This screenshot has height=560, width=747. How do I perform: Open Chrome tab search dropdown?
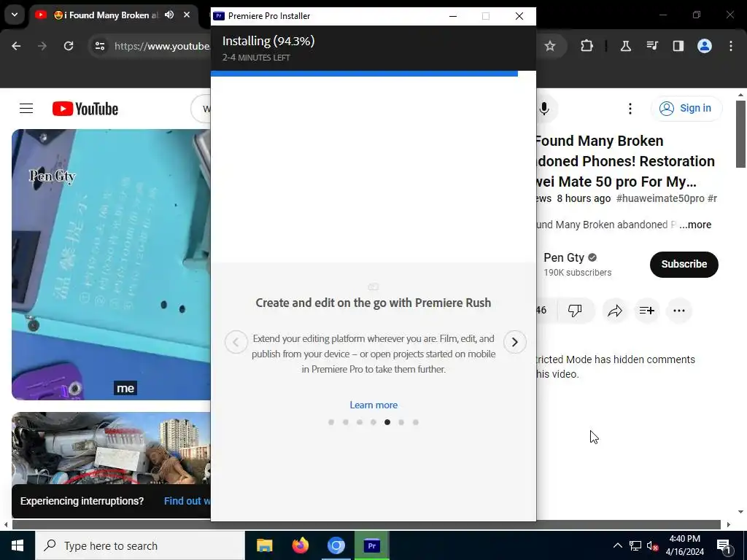click(15, 15)
